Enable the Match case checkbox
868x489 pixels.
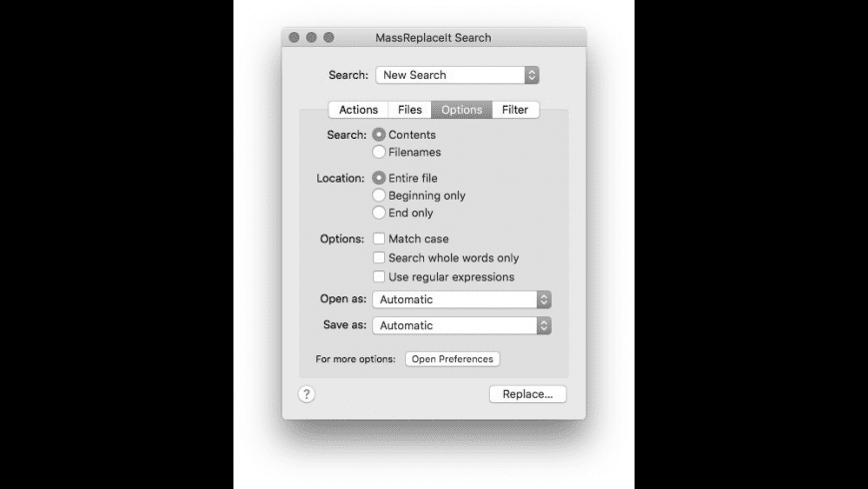[379, 239]
